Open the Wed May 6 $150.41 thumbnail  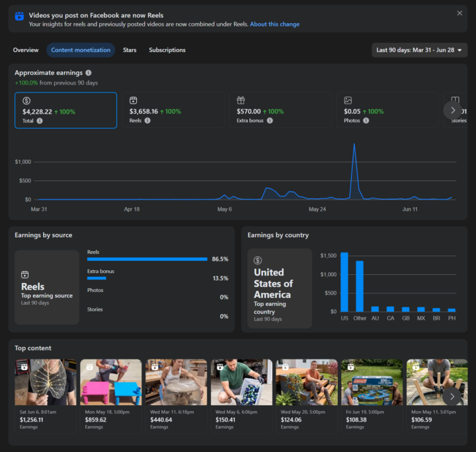(x=242, y=382)
